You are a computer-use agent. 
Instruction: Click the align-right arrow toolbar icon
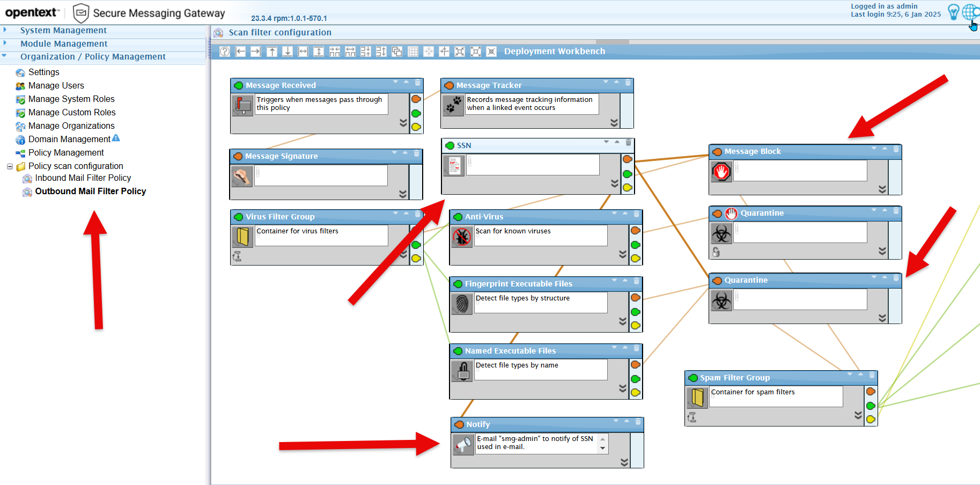coord(256,52)
